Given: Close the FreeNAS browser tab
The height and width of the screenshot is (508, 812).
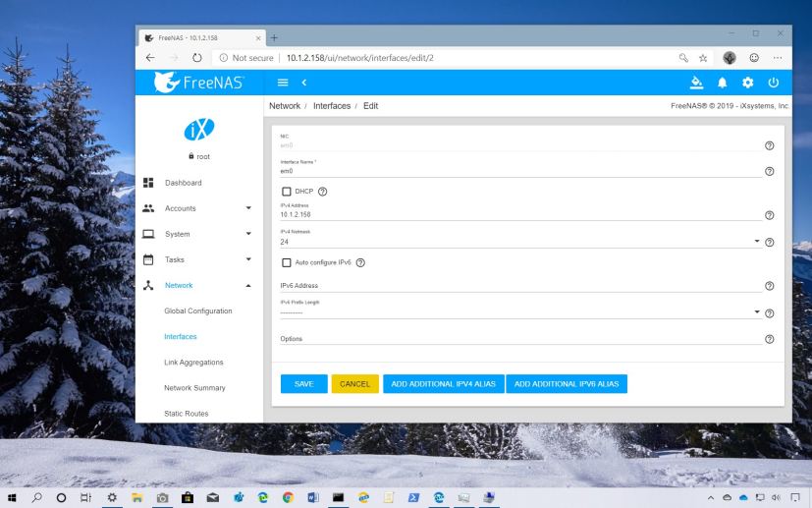Looking at the screenshot, I should (x=258, y=38).
